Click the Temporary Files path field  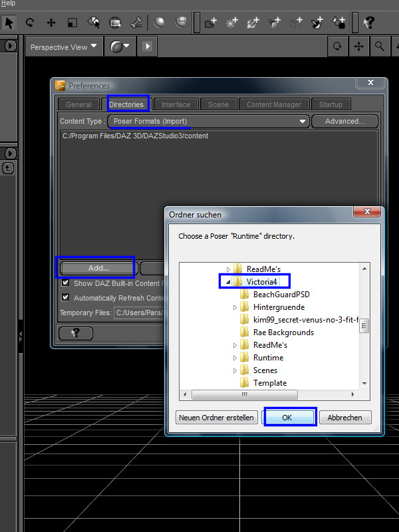point(140,313)
